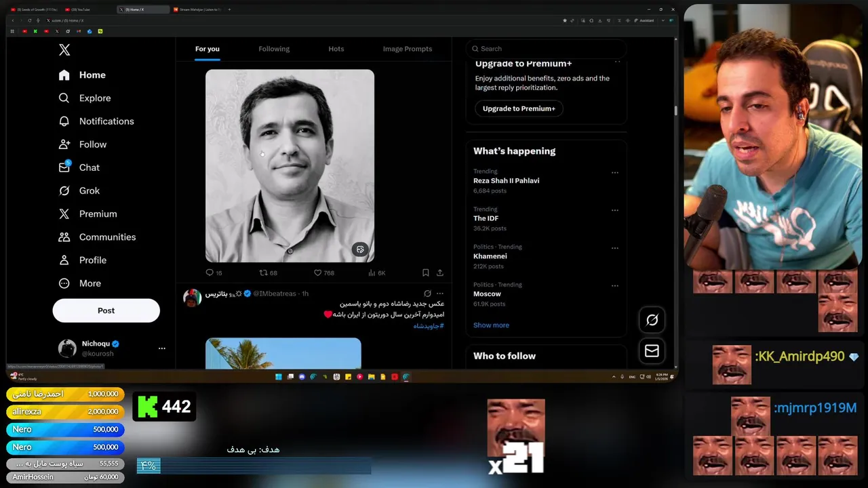Reply to portrait post with 16 replies
The image size is (868, 488).
[214, 273]
